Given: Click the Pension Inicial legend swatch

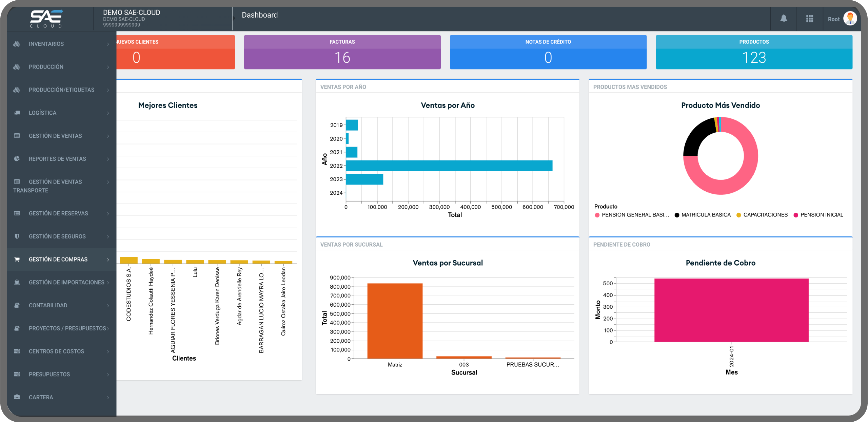Looking at the screenshot, I should (x=796, y=215).
